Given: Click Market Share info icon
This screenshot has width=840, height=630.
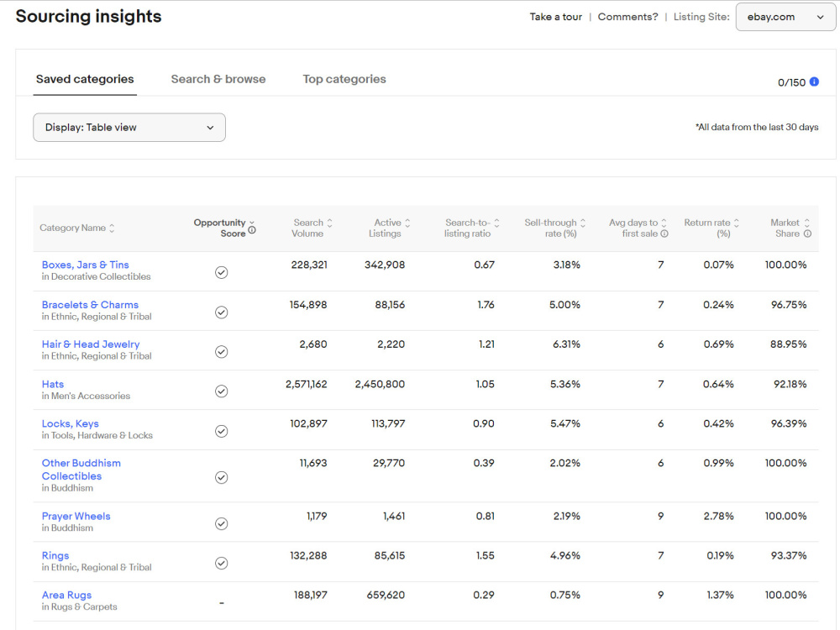Looking at the screenshot, I should (807, 234).
